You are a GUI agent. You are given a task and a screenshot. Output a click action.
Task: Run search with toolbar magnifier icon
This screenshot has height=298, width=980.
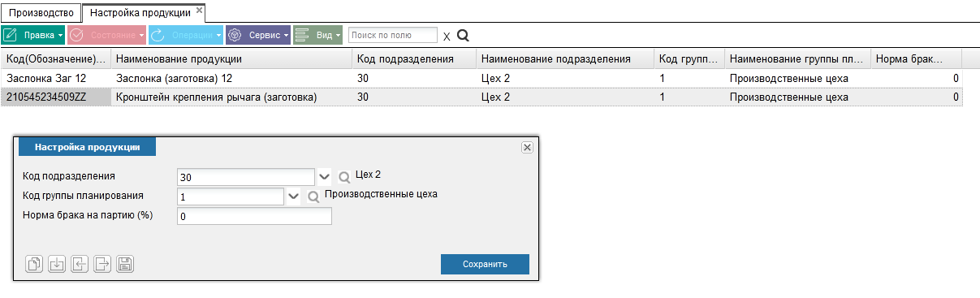coord(464,36)
